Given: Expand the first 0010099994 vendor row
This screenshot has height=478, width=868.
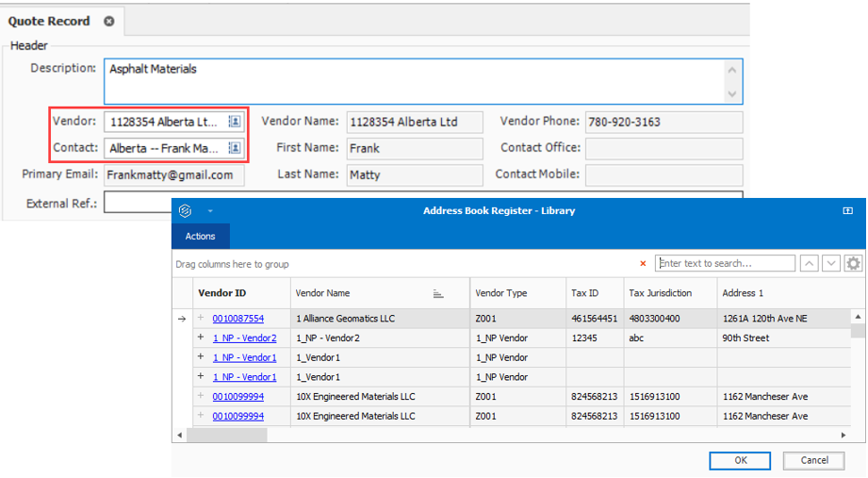Looking at the screenshot, I should click(201, 396).
